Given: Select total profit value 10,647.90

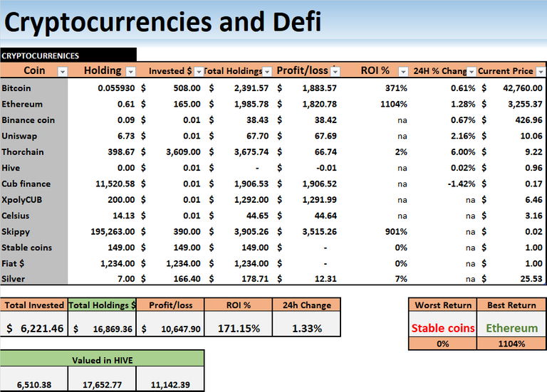Looking at the screenshot, I should [x=171, y=324].
